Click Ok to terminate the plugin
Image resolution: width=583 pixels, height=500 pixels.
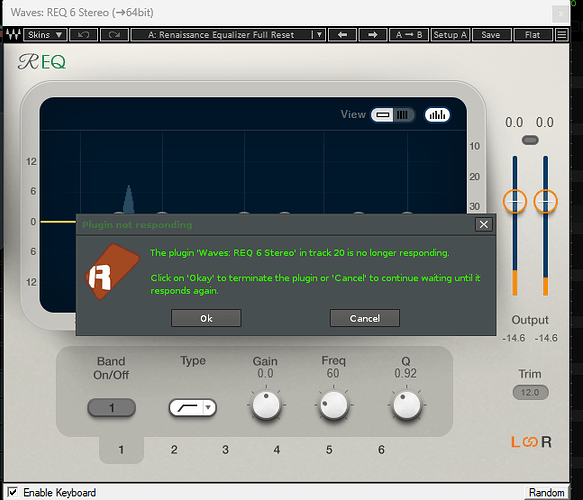pos(206,318)
